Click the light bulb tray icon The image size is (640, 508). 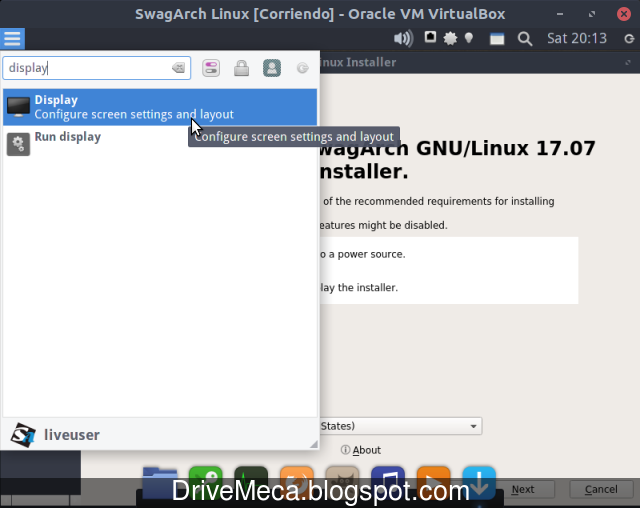(469, 38)
